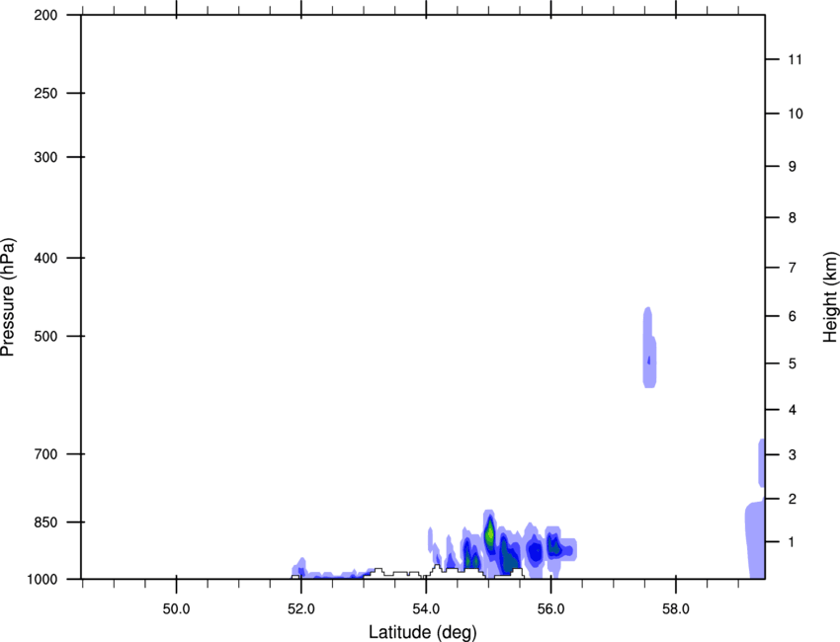The image size is (840, 642).
Task: Click the Latitude (deg) axis title
Action: 422,631
